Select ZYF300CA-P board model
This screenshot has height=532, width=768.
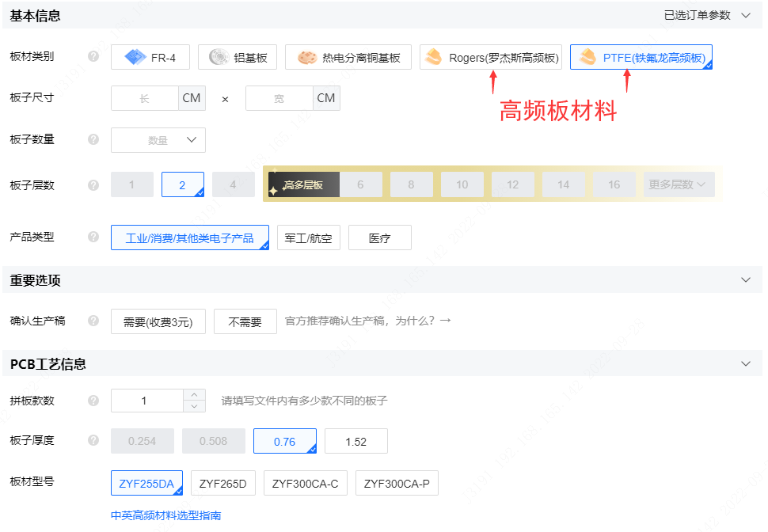(397, 483)
